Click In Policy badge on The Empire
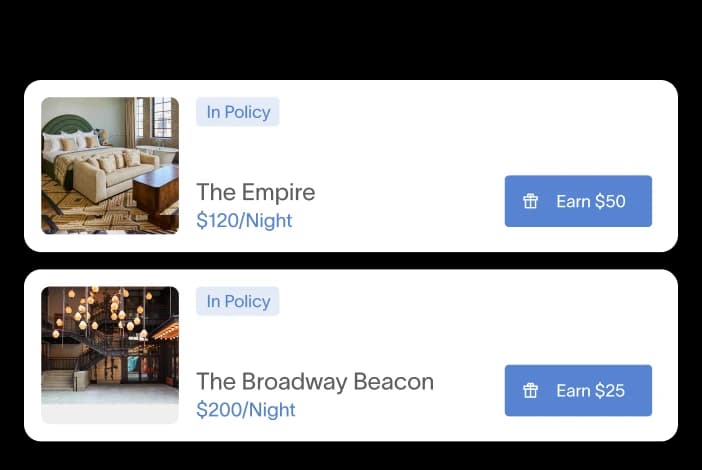Screen dimensions: 702x470 (238, 112)
